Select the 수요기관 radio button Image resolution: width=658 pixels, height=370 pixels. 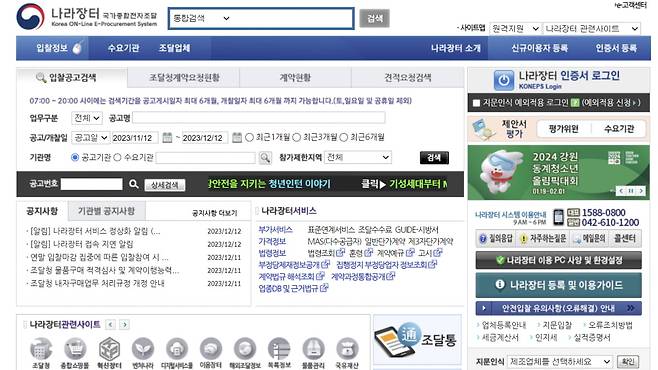coord(118,157)
